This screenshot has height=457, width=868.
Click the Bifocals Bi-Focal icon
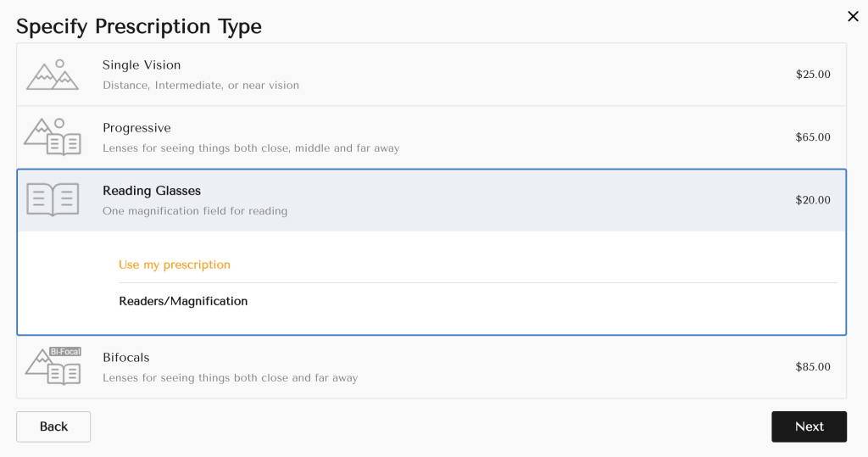tap(53, 366)
